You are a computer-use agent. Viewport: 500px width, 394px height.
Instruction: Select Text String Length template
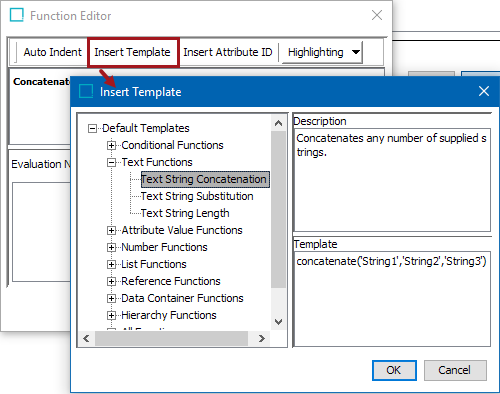(x=185, y=213)
